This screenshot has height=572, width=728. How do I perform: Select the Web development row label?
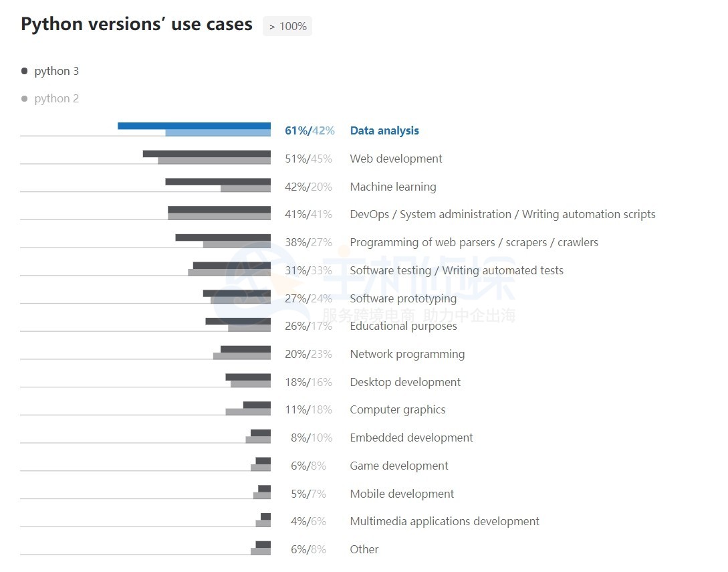coord(396,159)
